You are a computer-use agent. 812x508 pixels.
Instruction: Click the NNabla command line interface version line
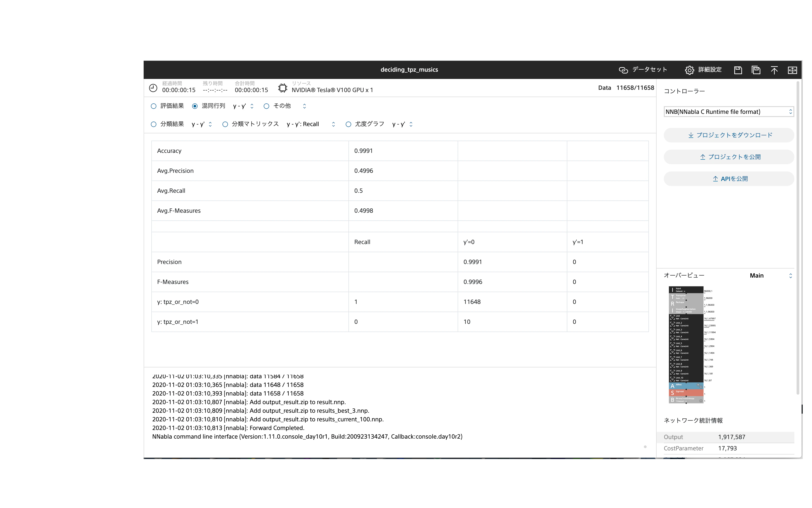point(307,437)
